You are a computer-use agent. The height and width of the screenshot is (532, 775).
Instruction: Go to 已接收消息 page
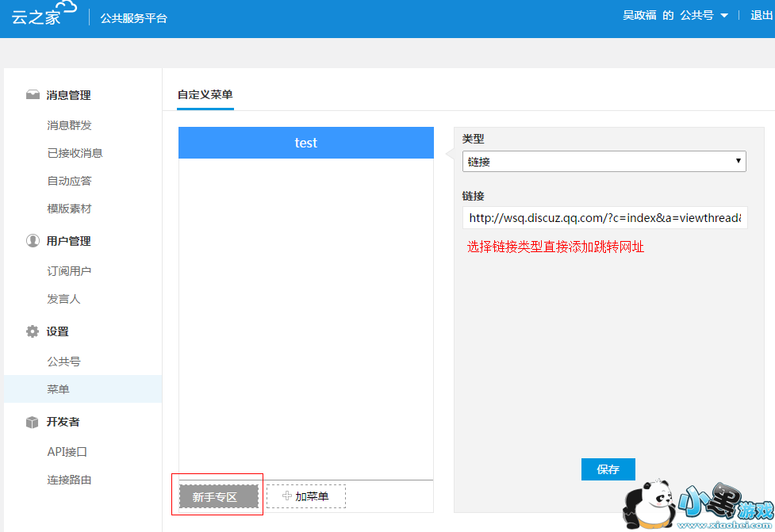point(75,153)
